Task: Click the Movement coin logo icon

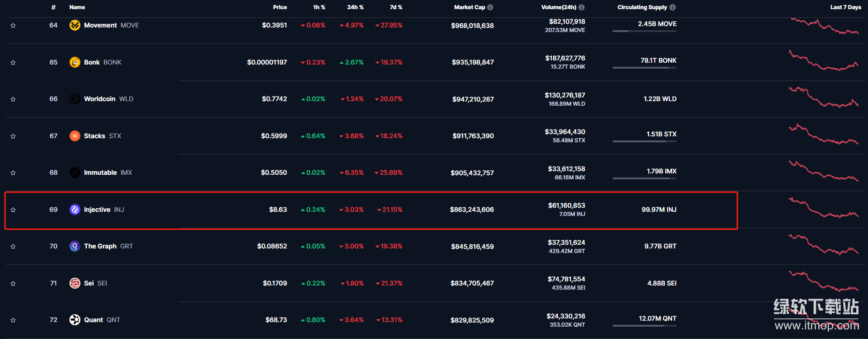Action: click(x=74, y=25)
